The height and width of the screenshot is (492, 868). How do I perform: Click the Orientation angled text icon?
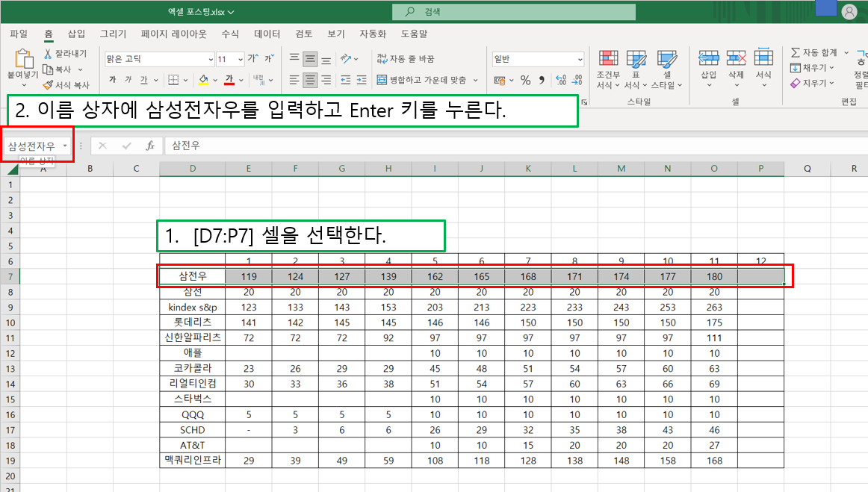[346, 59]
